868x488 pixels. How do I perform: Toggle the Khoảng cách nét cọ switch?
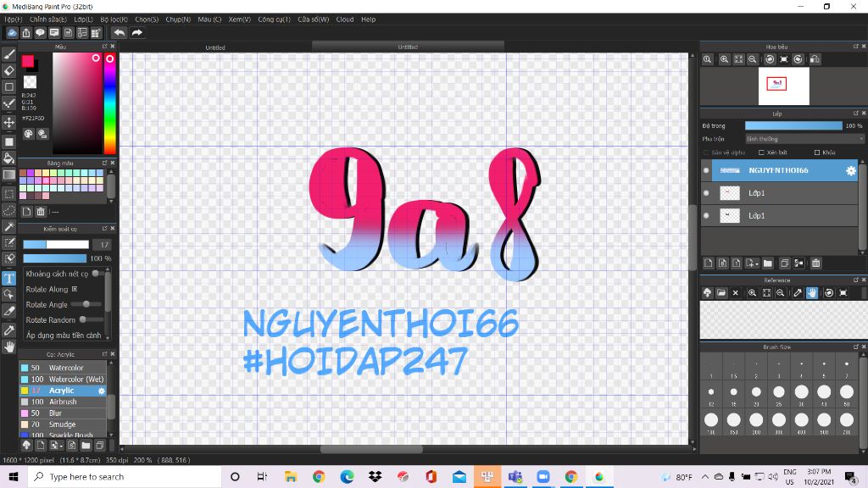pos(97,274)
